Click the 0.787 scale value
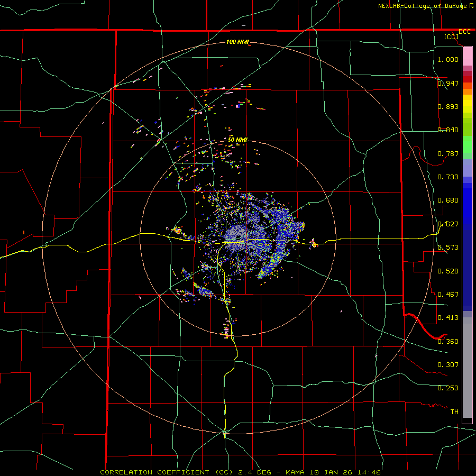Screen dimensions: 476x476 (448, 153)
